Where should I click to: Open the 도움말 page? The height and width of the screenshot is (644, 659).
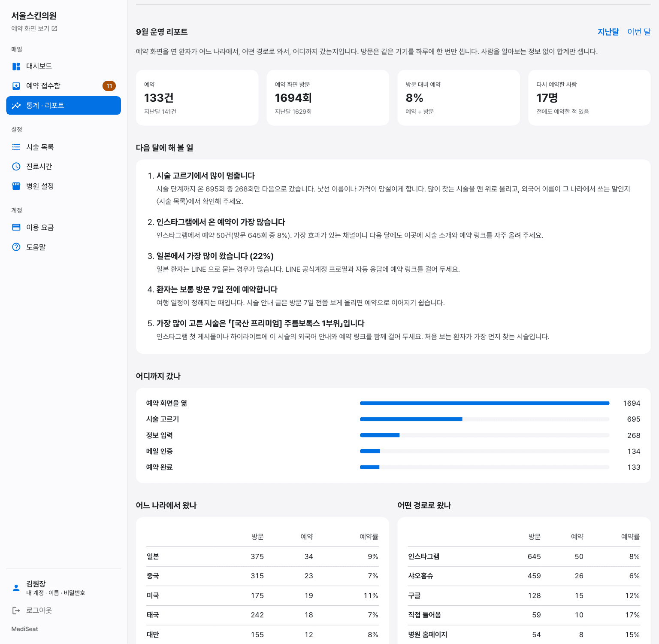63,247
